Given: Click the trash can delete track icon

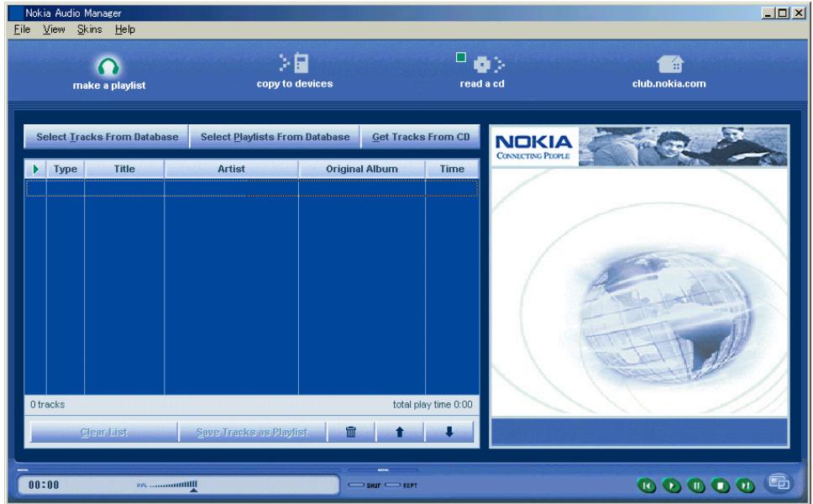Looking at the screenshot, I should [x=351, y=432].
